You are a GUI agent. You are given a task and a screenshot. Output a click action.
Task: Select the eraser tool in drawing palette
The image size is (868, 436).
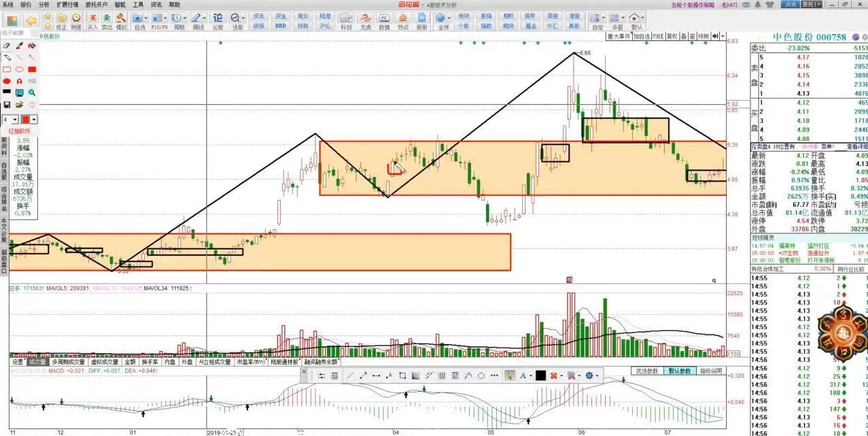point(7,46)
